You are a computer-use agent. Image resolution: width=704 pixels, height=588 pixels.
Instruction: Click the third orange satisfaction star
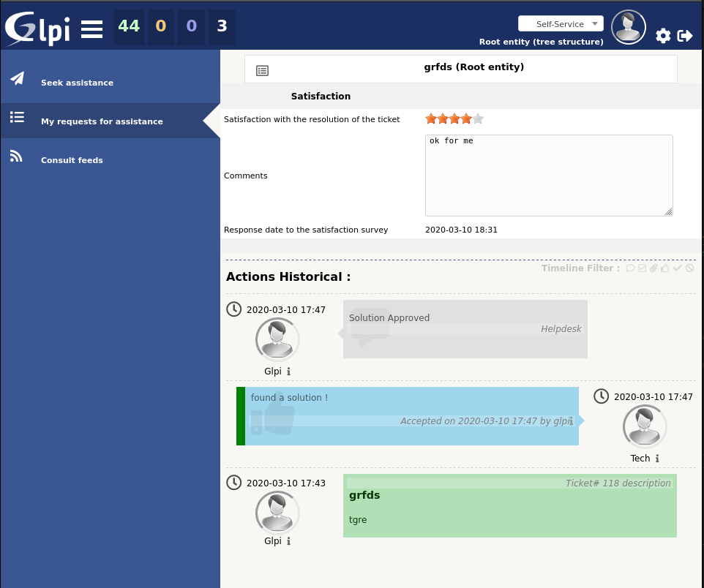454,118
